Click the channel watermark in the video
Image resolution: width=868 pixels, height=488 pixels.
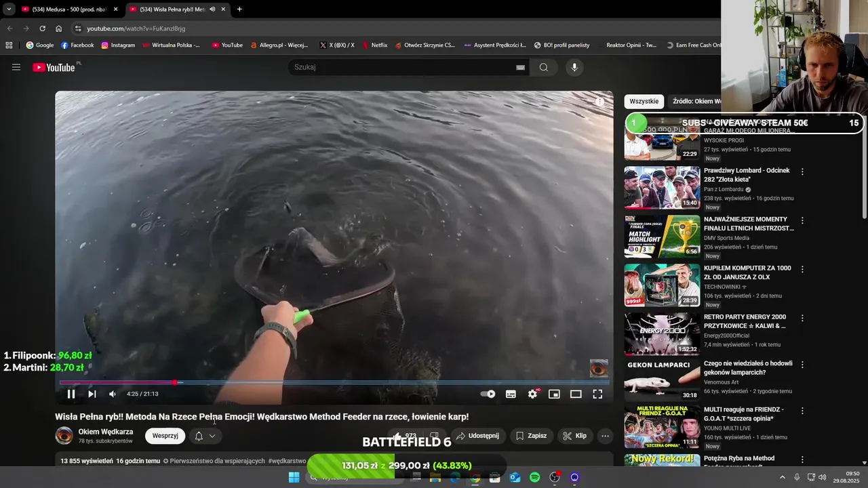coord(599,368)
